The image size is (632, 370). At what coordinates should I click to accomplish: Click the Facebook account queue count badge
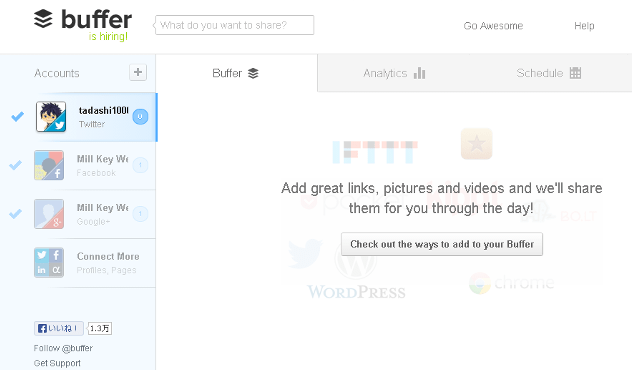(140, 165)
